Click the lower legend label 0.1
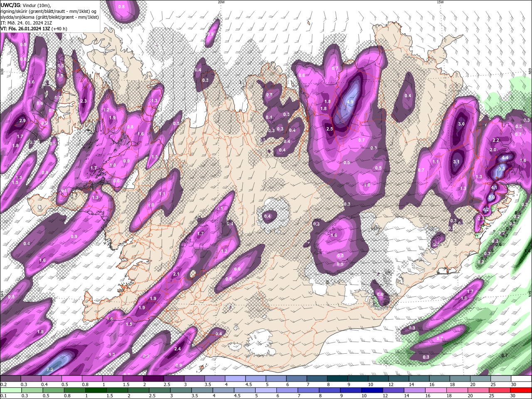Screen dimensions: 532x399 pos(3,396)
